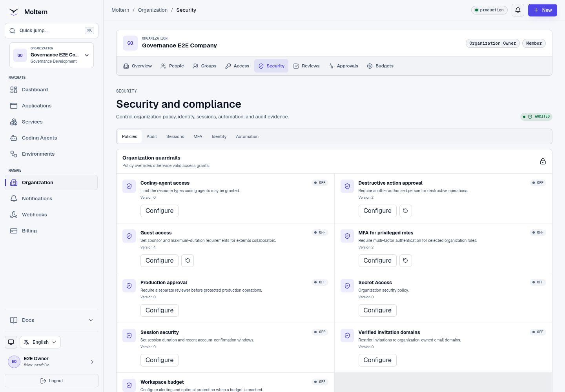Click the New button
Image resolution: width=565 pixels, height=392 pixels.
click(543, 10)
